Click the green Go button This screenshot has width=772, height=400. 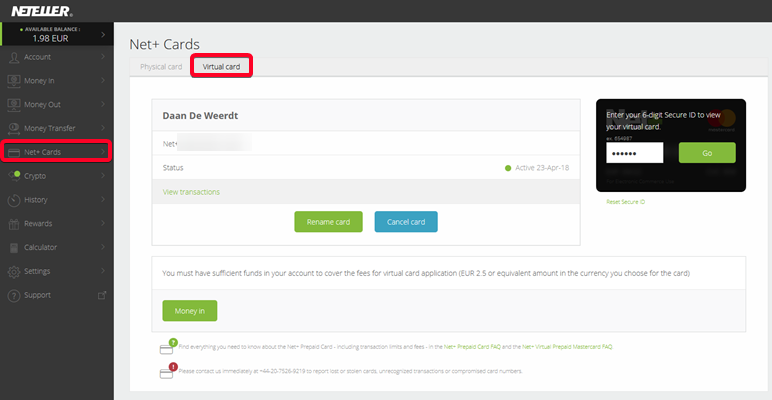coord(707,153)
